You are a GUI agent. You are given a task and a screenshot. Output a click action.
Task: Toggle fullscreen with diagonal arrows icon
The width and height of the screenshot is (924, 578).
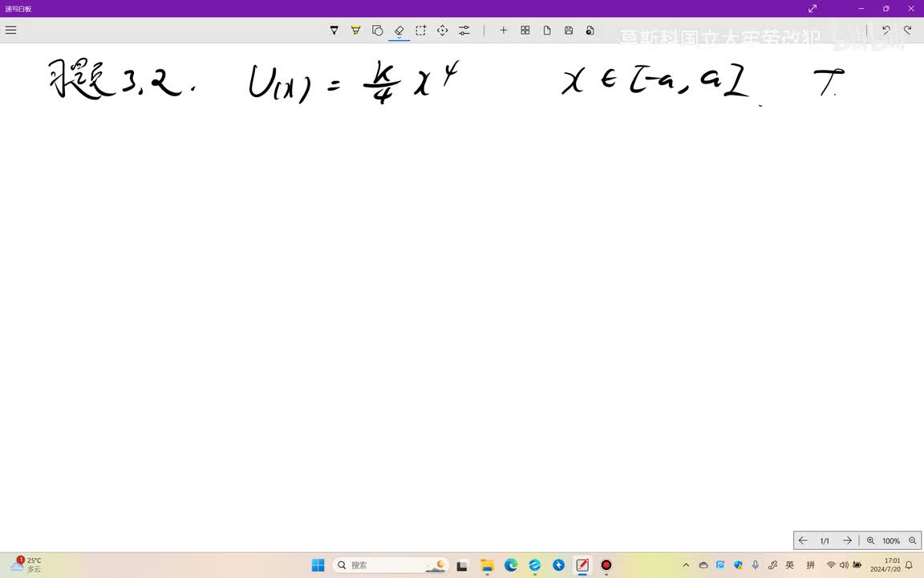click(813, 8)
